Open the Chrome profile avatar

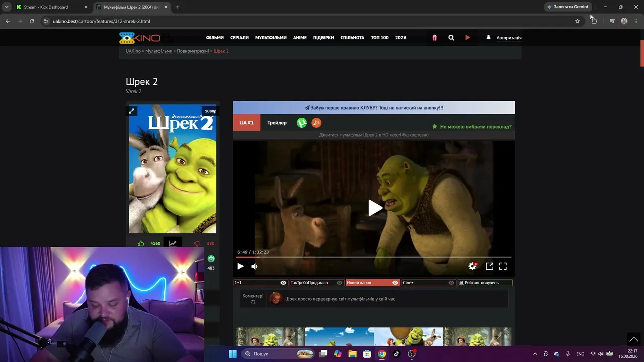pyautogui.click(x=624, y=21)
